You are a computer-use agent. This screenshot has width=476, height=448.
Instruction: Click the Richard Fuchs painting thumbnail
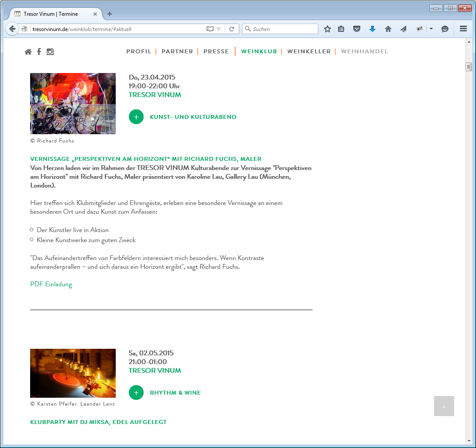tap(73, 104)
